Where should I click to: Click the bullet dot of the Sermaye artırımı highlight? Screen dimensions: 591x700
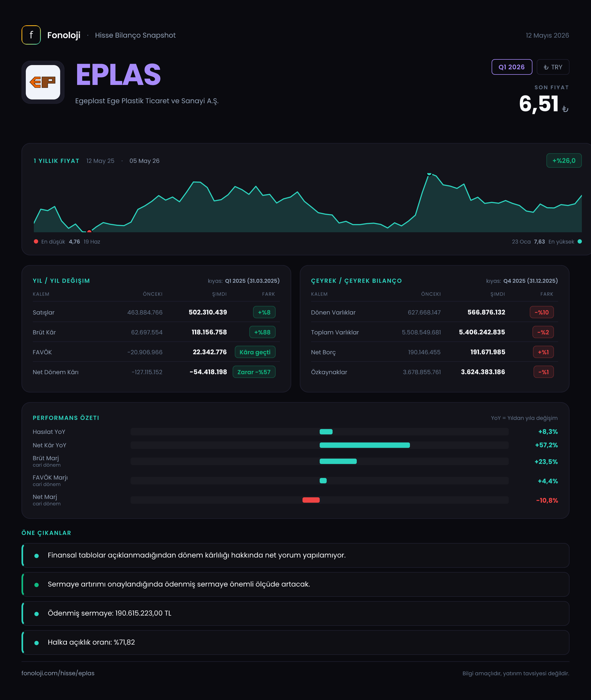[x=37, y=585]
